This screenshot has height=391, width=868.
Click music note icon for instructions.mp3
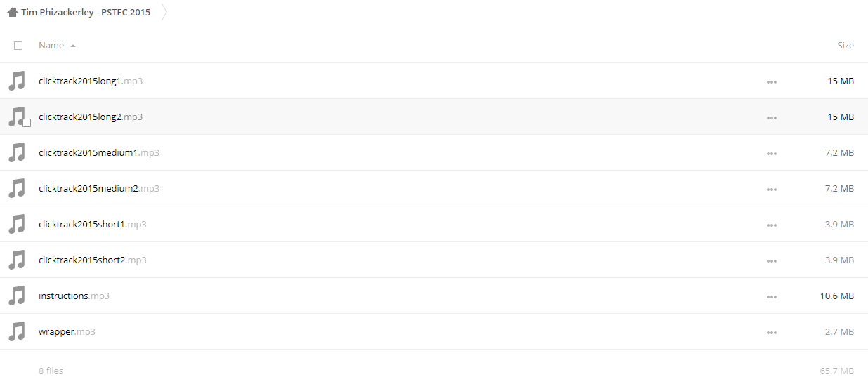click(x=17, y=296)
